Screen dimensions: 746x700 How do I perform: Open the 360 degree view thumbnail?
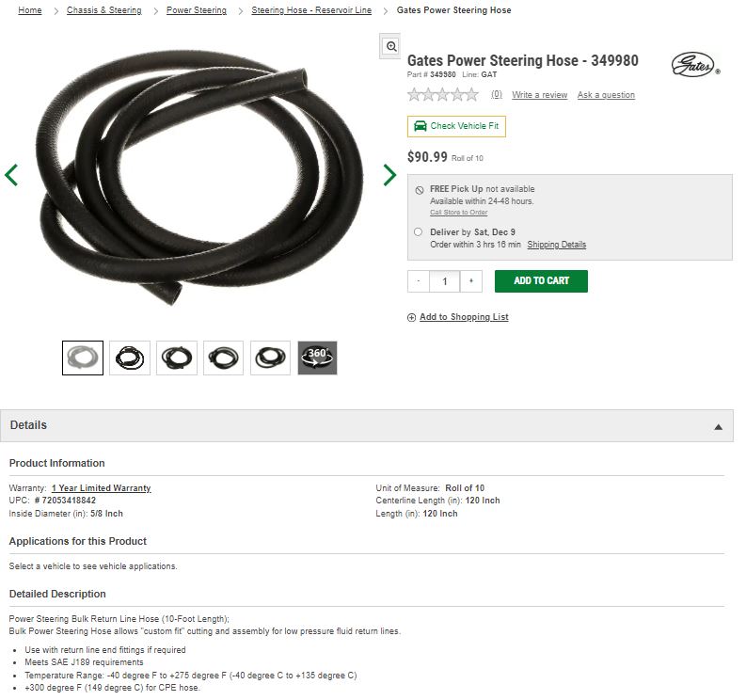pos(317,358)
